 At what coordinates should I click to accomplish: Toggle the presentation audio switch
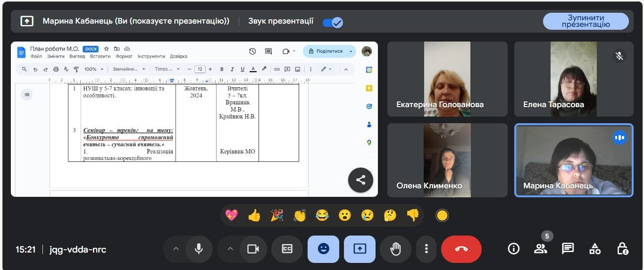tap(333, 22)
